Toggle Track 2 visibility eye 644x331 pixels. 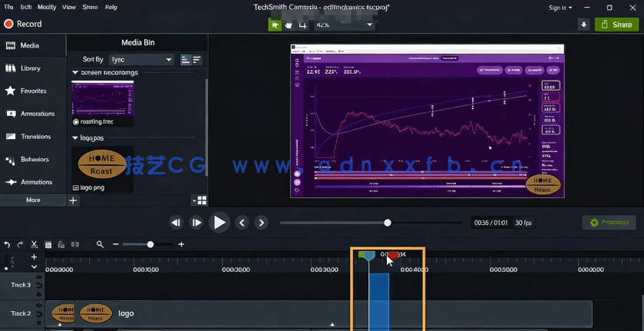pos(38,306)
